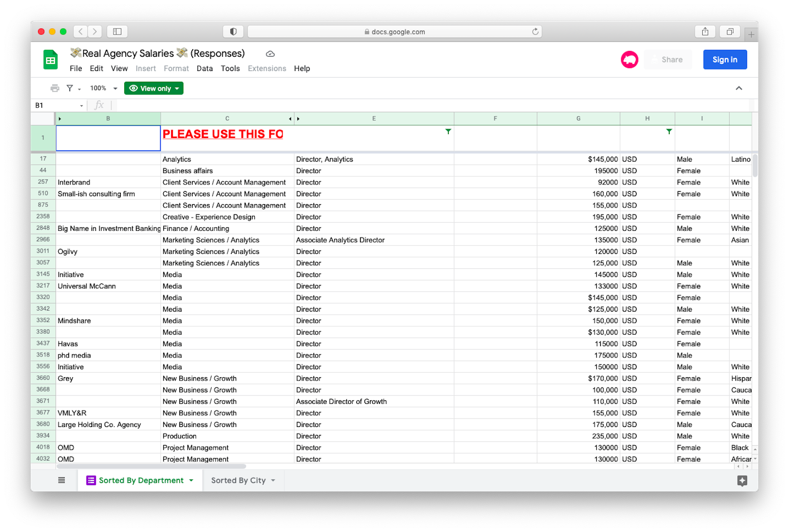Open the Data menu
Viewport: 789px width, 532px height.
(x=205, y=69)
